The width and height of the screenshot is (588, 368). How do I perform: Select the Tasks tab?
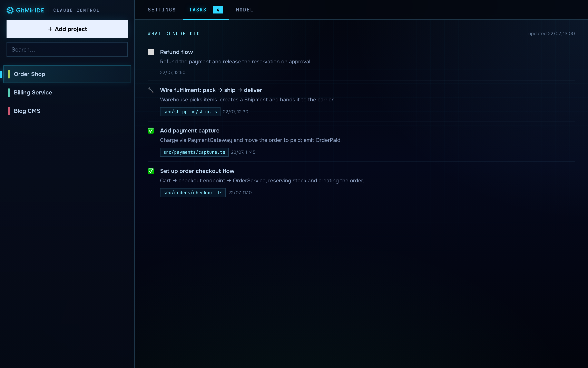coord(206,10)
